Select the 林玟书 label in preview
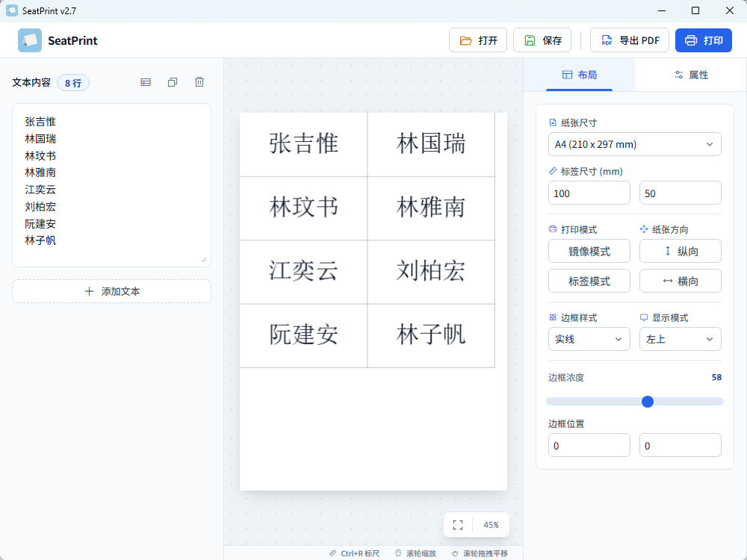Screen dimensions: 747x560 (303, 208)
